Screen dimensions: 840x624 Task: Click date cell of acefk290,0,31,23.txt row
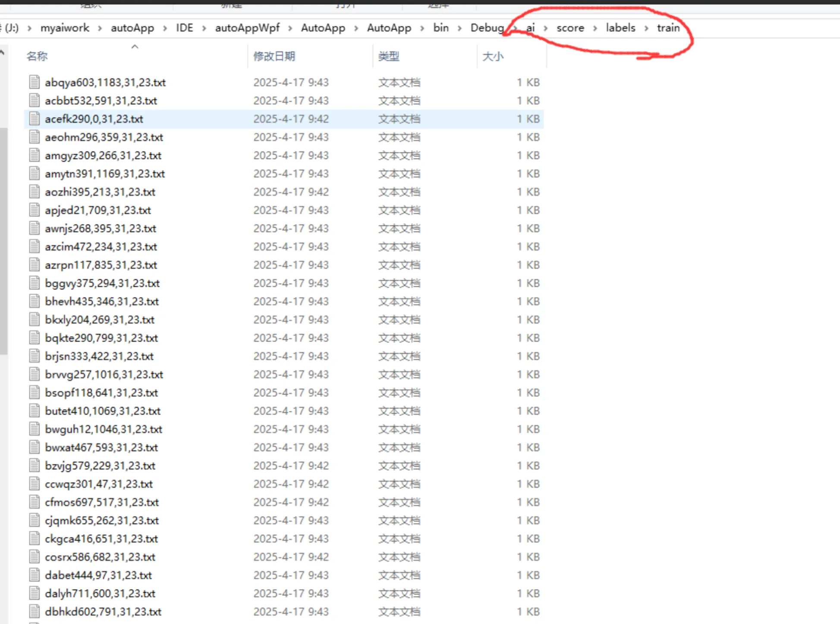pyautogui.click(x=291, y=119)
